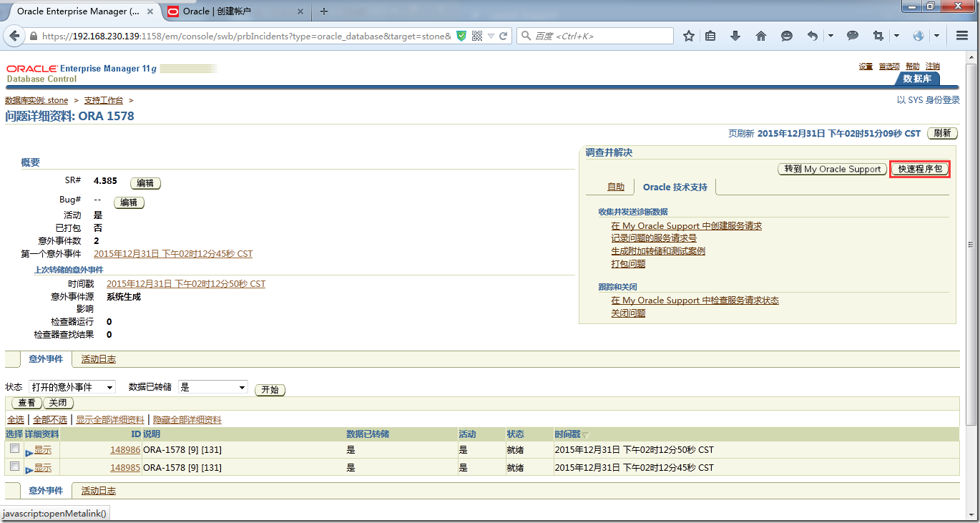The image size is (980, 523).
Task: Open 记录问题的服务请求号 link
Action: (x=653, y=238)
